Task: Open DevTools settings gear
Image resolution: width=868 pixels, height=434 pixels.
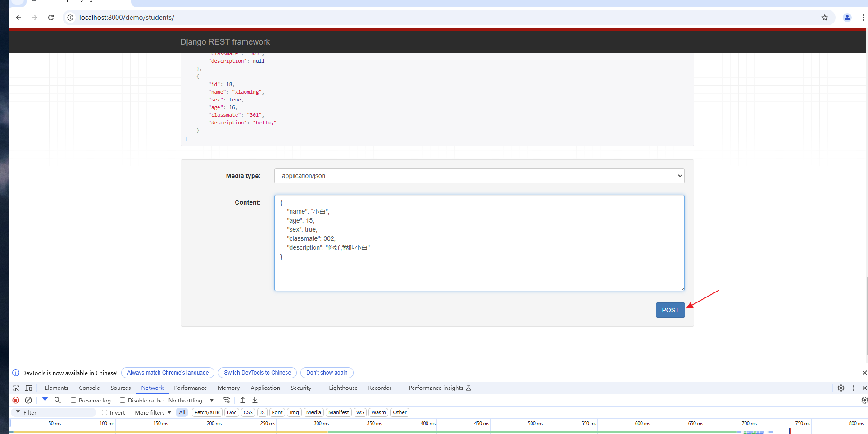Action: point(841,388)
